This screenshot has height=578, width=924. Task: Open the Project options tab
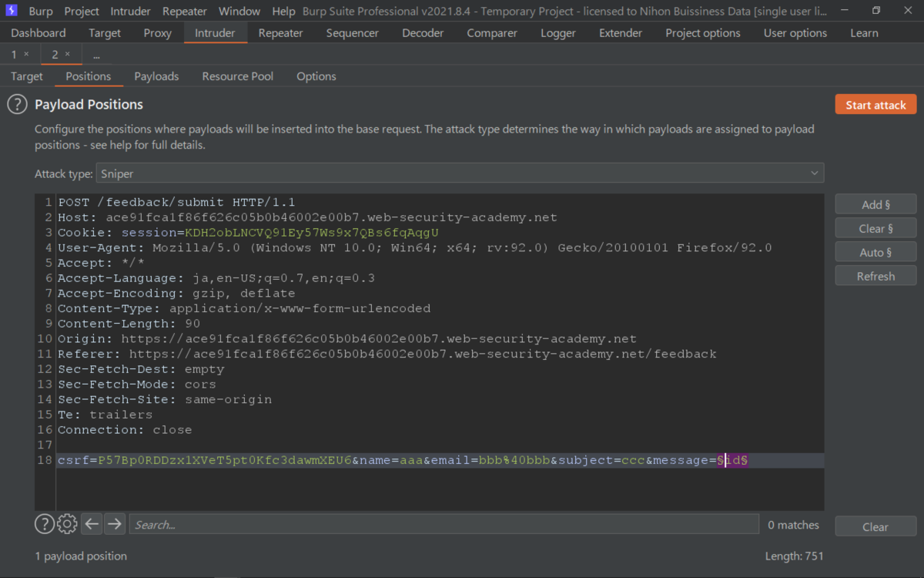point(703,33)
